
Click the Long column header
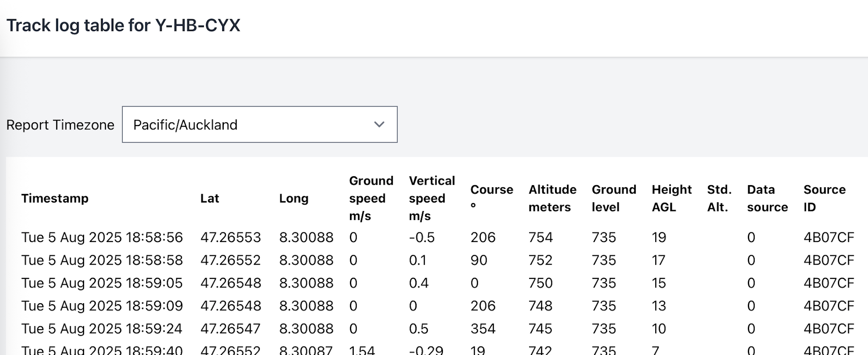(293, 198)
